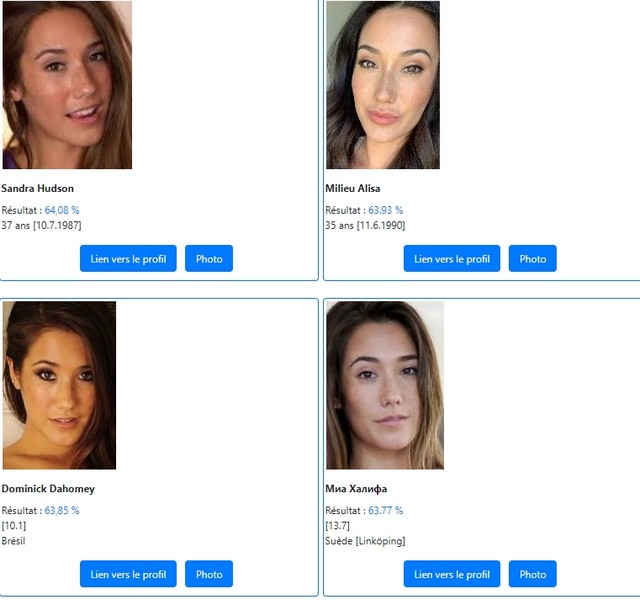Click the Sandra Hudson name heading

(38, 188)
